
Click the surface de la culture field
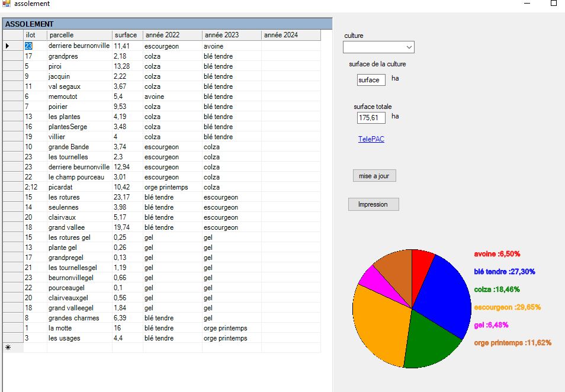tap(371, 80)
